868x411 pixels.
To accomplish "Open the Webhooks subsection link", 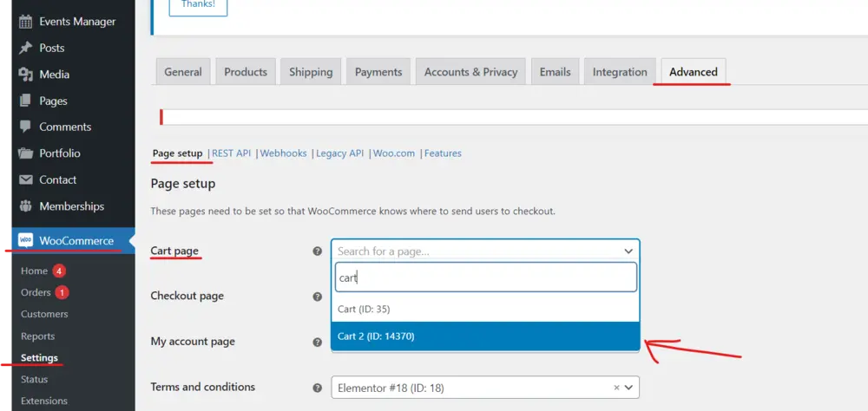I will click(x=284, y=153).
